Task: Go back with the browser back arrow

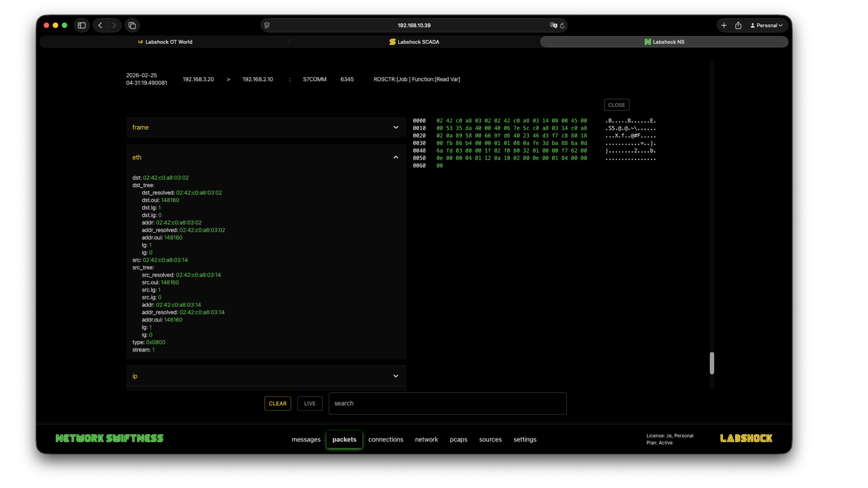Action: point(100,25)
